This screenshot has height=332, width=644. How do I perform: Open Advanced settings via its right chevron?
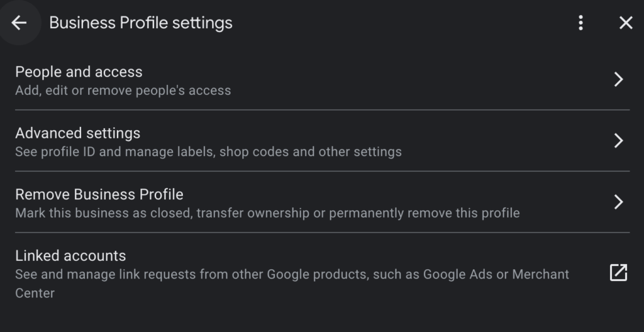coord(619,140)
